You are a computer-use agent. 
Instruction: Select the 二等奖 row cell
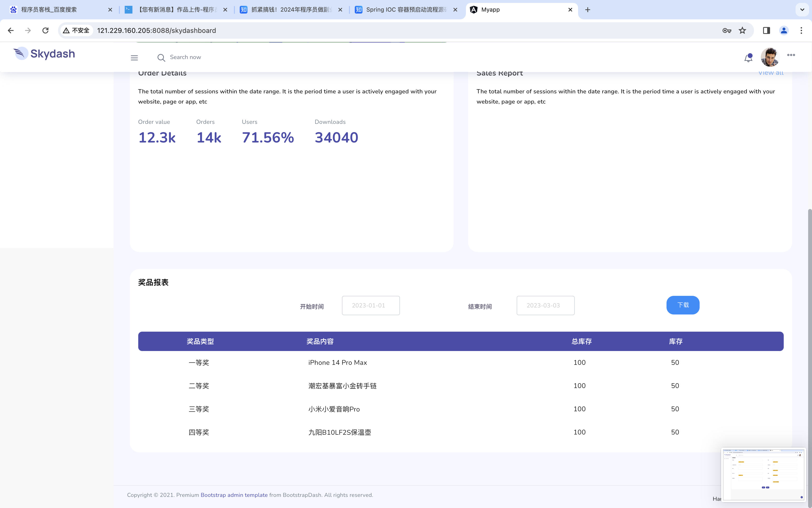199,386
